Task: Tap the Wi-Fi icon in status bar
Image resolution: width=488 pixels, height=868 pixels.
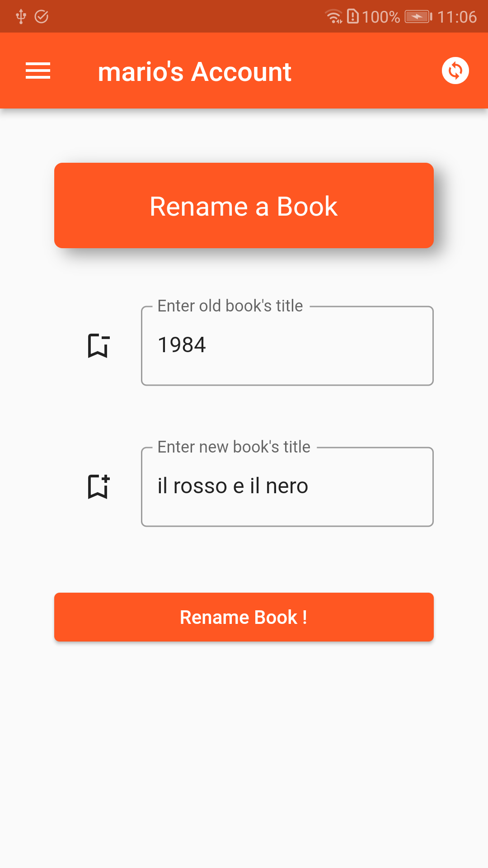Action: click(333, 15)
